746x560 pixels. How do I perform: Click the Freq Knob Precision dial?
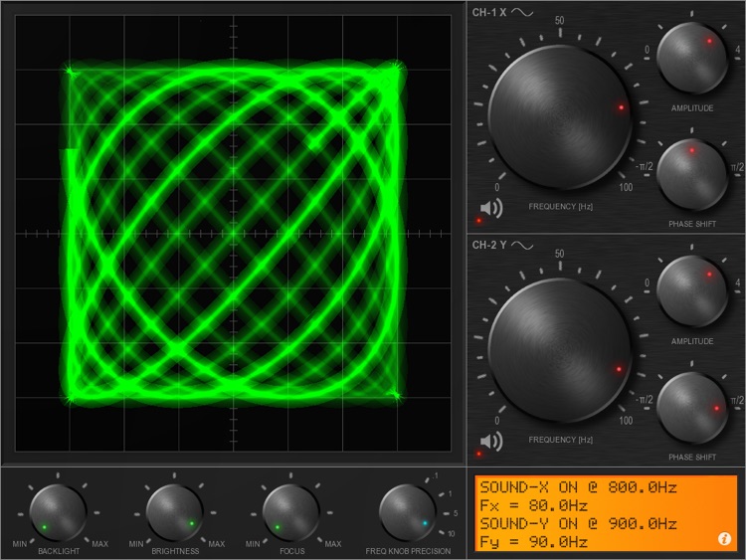tap(408, 511)
